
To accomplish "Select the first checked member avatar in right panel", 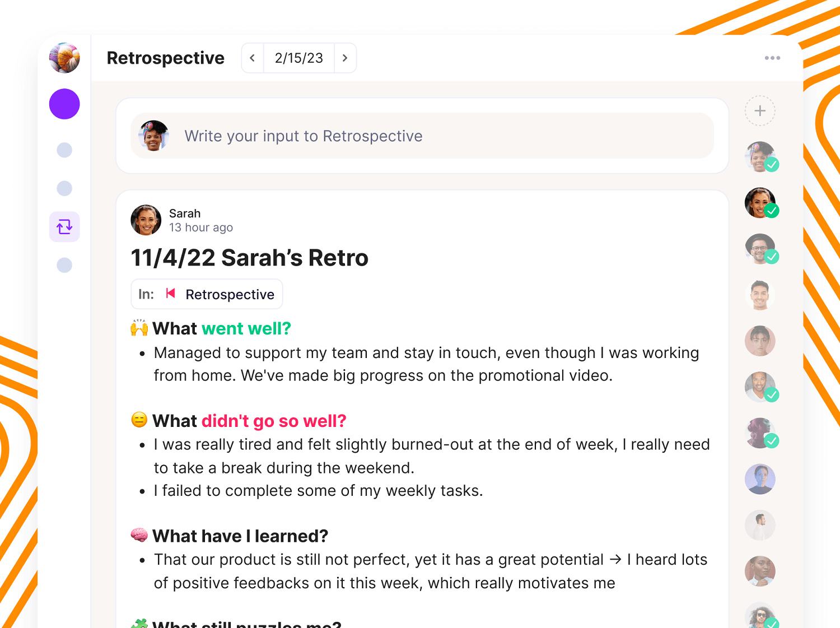I will (x=760, y=156).
